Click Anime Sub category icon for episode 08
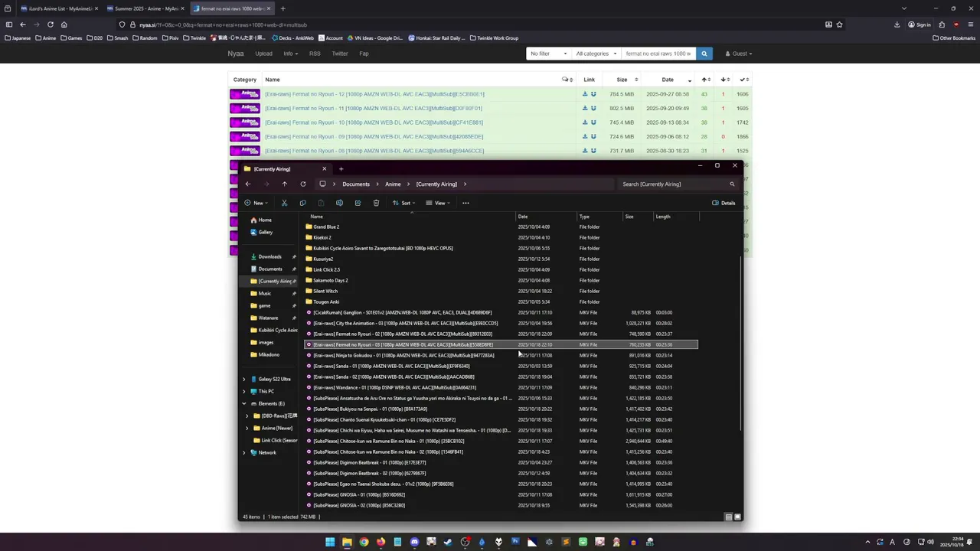Image resolution: width=980 pixels, height=551 pixels. pyautogui.click(x=245, y=151)
